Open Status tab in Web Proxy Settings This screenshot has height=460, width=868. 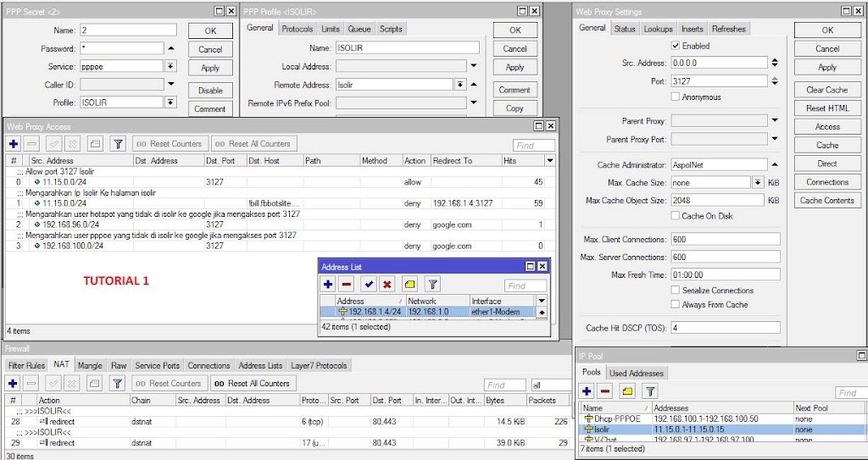pyautogui.click(x=625, y=29)
